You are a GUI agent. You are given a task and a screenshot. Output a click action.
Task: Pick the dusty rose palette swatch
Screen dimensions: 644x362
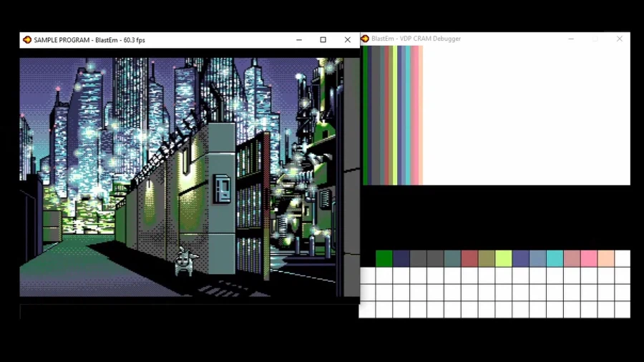point(572,258)
